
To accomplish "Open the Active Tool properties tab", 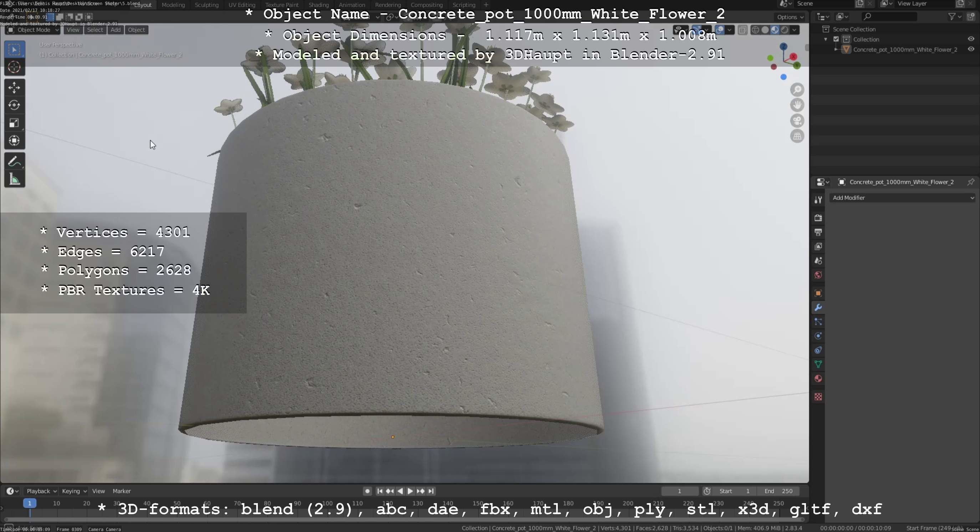I will pos(818,200).
